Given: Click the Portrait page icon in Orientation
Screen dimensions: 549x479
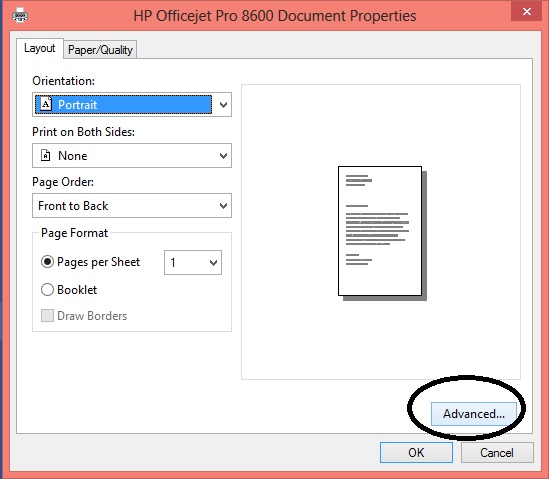Looking at the screenshot, I should [46, 104].
